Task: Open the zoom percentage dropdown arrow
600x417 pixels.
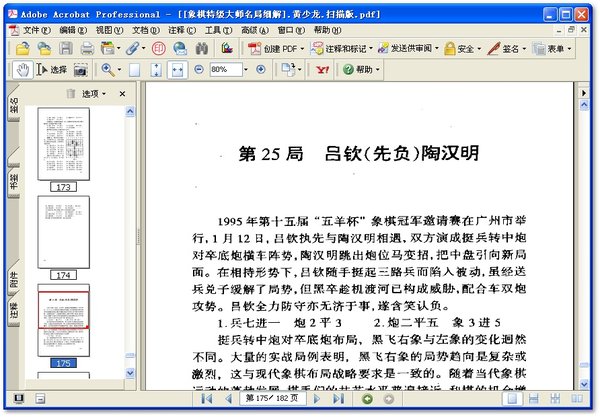Action: coord(246,70)
